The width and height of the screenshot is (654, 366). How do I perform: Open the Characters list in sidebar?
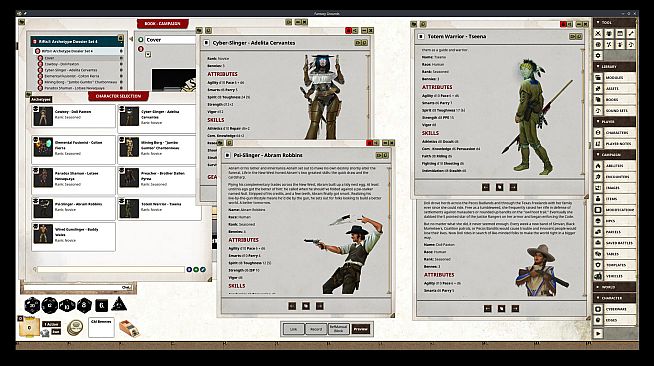(x=615, y=133)
